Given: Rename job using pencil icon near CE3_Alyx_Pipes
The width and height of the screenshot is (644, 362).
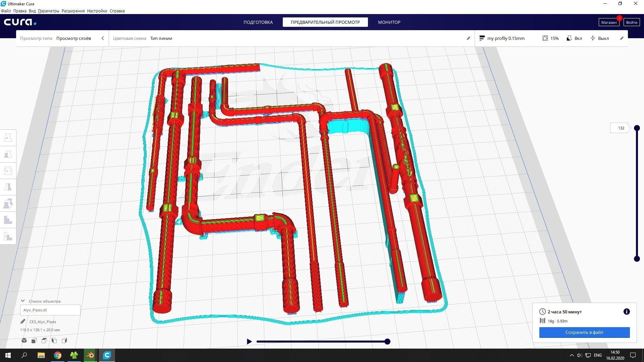Looking at the screenshot, I should coord(23,321).
